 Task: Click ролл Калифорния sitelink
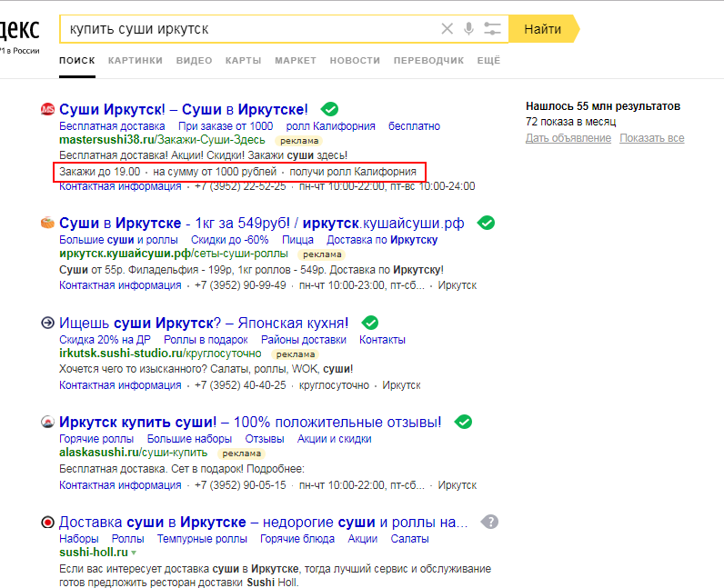330,126
